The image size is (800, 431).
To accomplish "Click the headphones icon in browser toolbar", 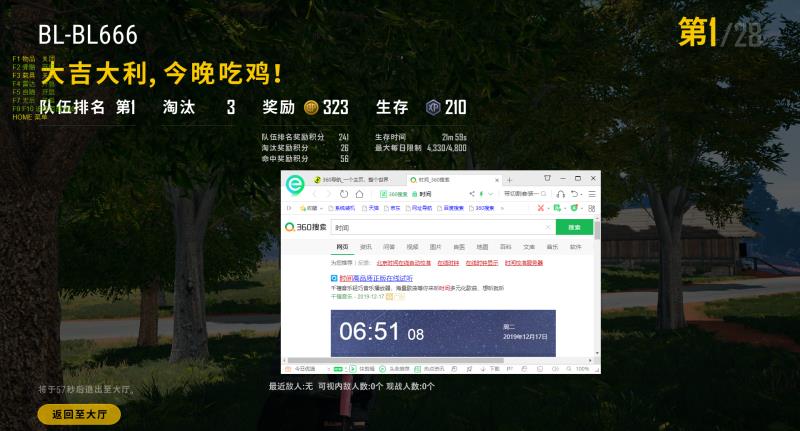I will [x=561, y=194].
